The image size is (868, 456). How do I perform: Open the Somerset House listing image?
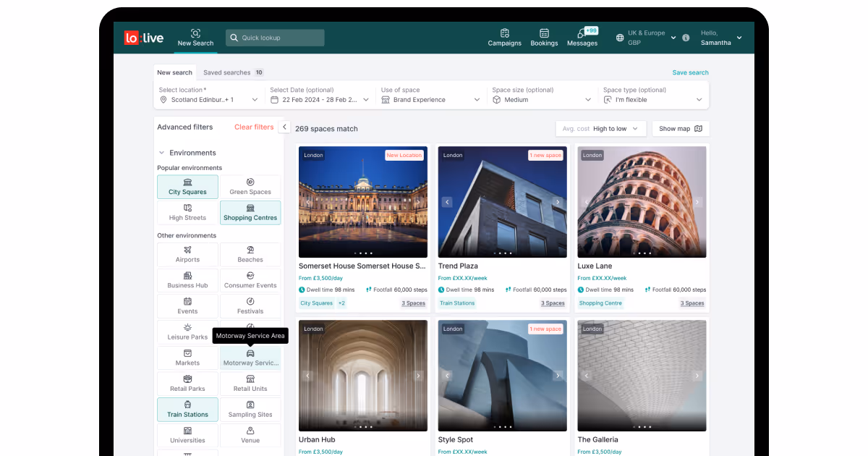coord(363,202)
